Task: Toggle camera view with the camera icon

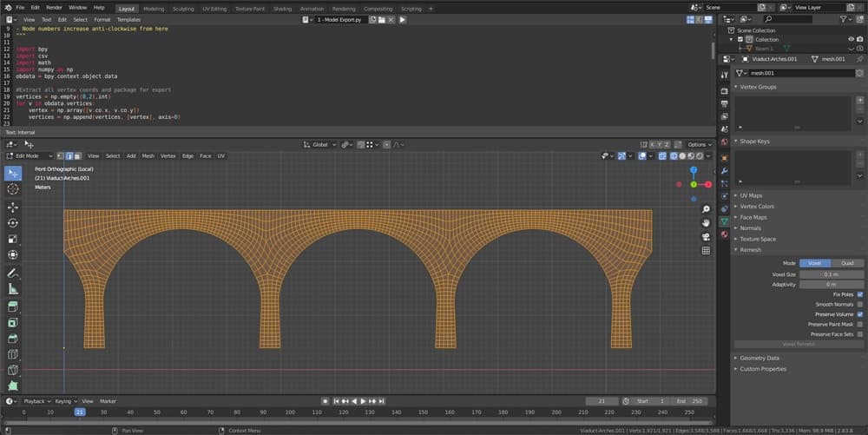Action: click(x=706, y=236)
